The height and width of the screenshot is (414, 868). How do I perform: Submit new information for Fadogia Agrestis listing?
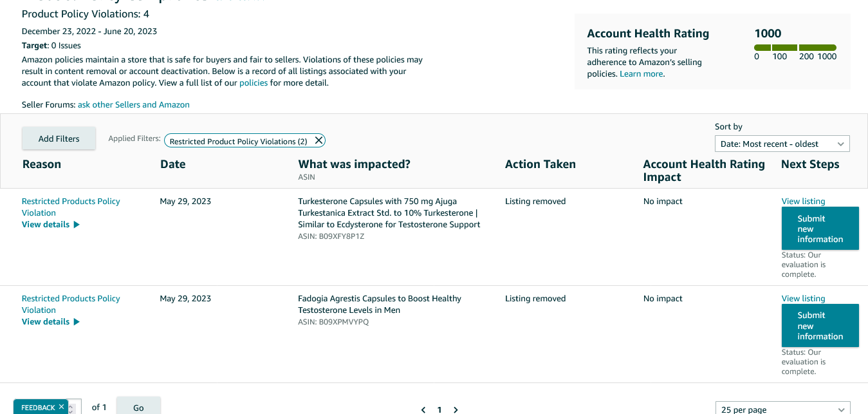pyautogui.click(x=819, y=326)
